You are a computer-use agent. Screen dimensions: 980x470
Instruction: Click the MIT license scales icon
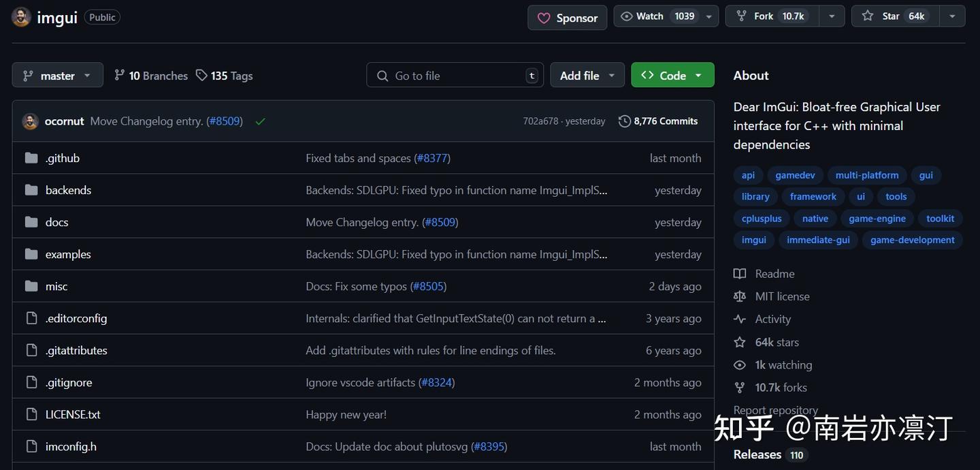(740, 296)
